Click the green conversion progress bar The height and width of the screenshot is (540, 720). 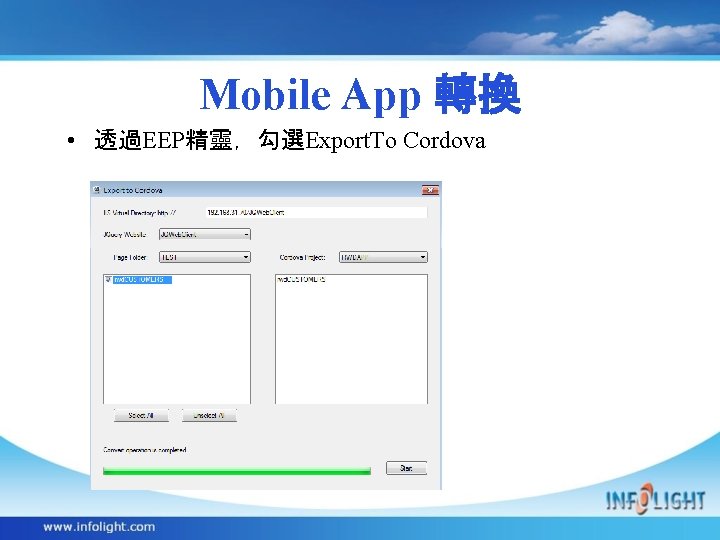[x=237, y=471]
